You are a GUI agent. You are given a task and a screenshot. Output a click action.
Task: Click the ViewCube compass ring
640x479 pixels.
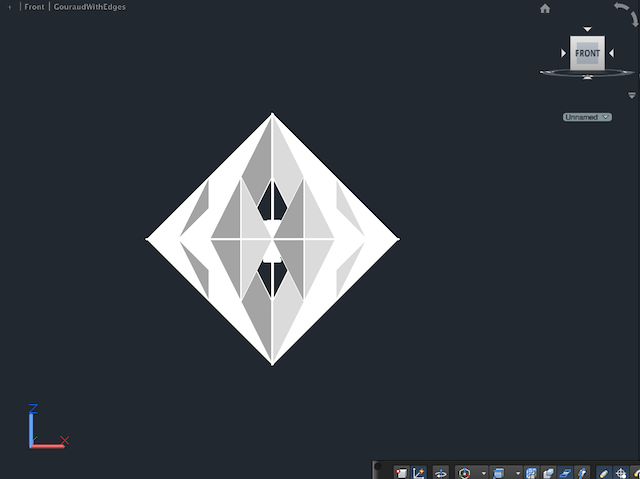587,73
